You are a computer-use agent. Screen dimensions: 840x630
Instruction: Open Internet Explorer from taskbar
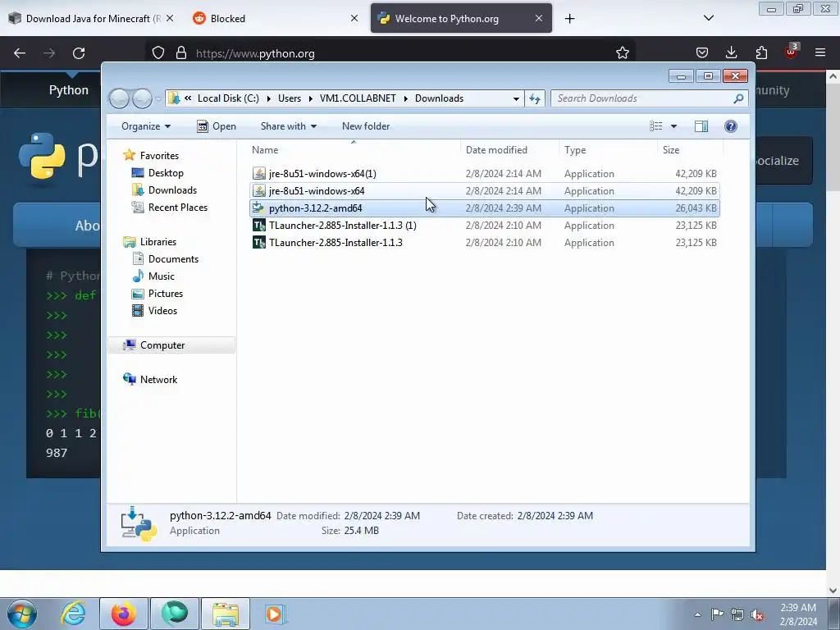(73, 614)
